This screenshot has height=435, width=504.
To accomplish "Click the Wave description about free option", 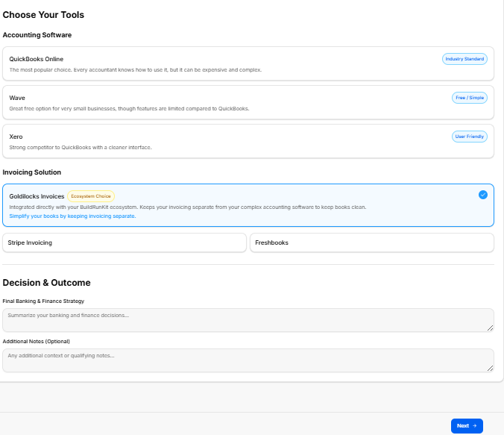I will tap(129, 109).
